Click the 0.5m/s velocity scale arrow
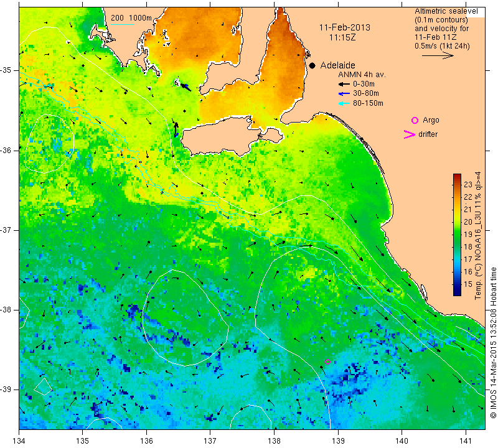Screen dimensions: 498x448 point(438,55)
